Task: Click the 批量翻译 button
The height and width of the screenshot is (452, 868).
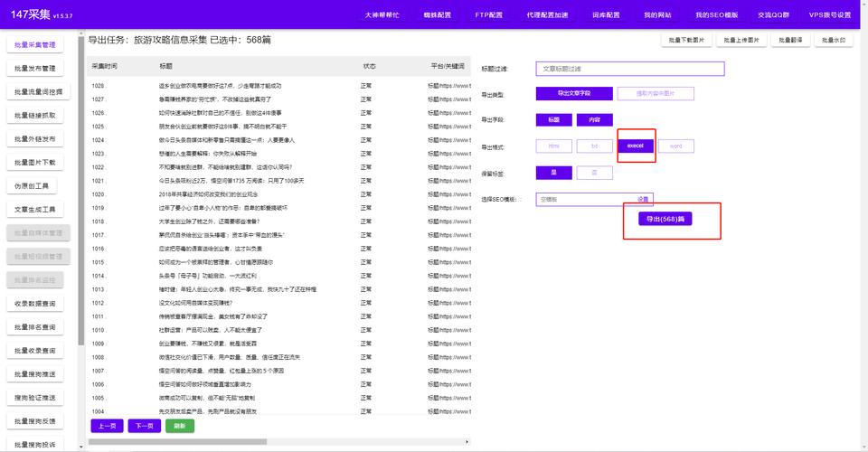Action: pyautogui.click(x=788, y=41)
